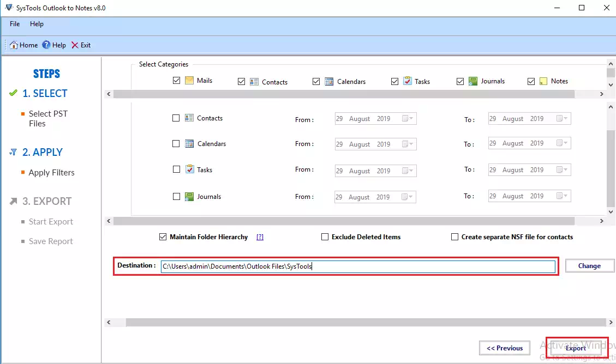Click right arrow of the categories horizontal scrollbar
This screenshot has width=616, height=364.
(601, 94)
